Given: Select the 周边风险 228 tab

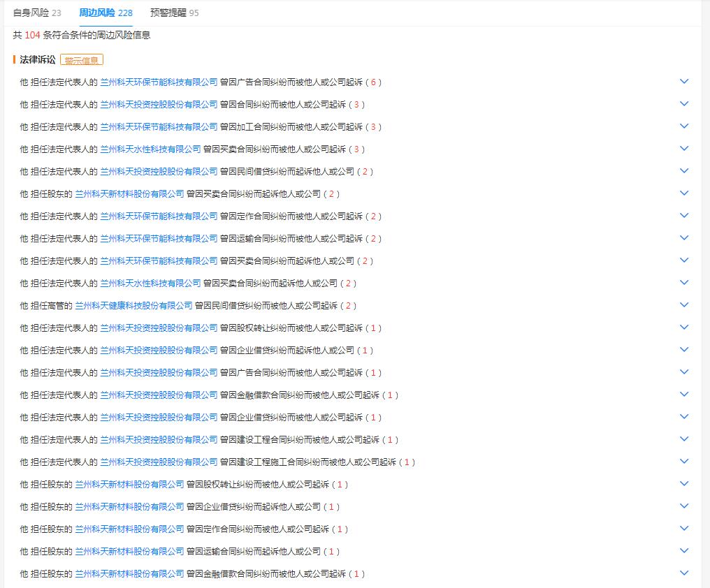Looking at the screenshot, I should [106, 13].
